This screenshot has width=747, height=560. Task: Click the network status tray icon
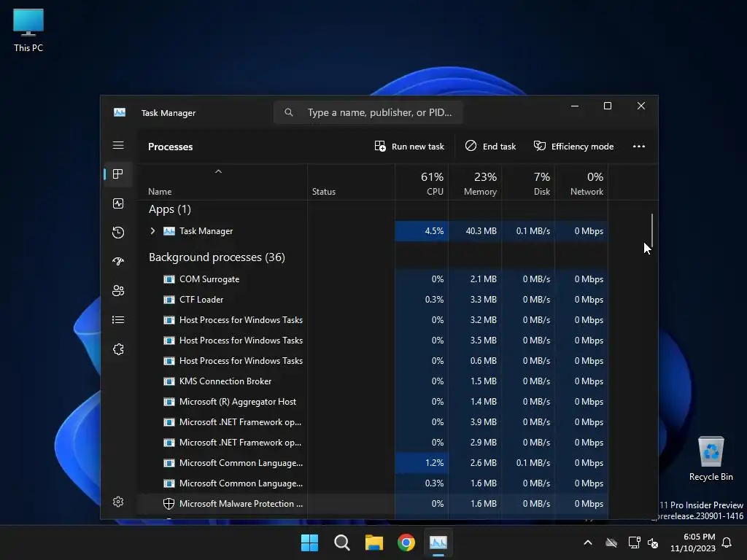(634, 542)
